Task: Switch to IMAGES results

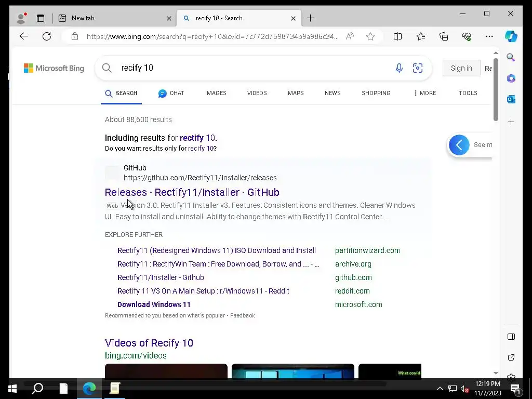Action: (x=216, y=93)
